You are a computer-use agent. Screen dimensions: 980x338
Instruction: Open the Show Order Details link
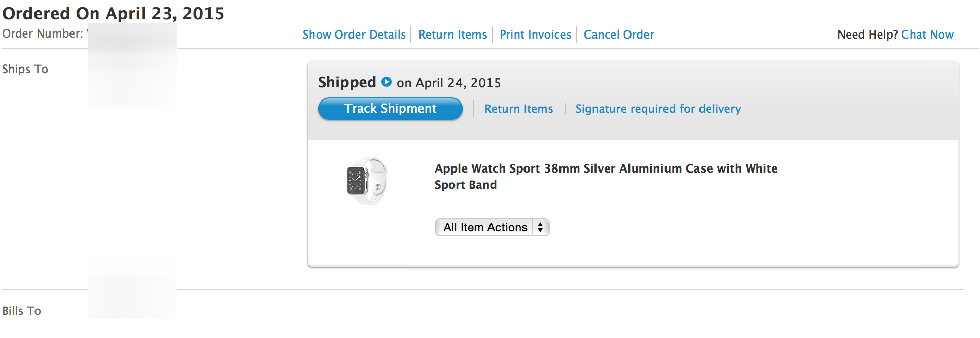(354, 35)
